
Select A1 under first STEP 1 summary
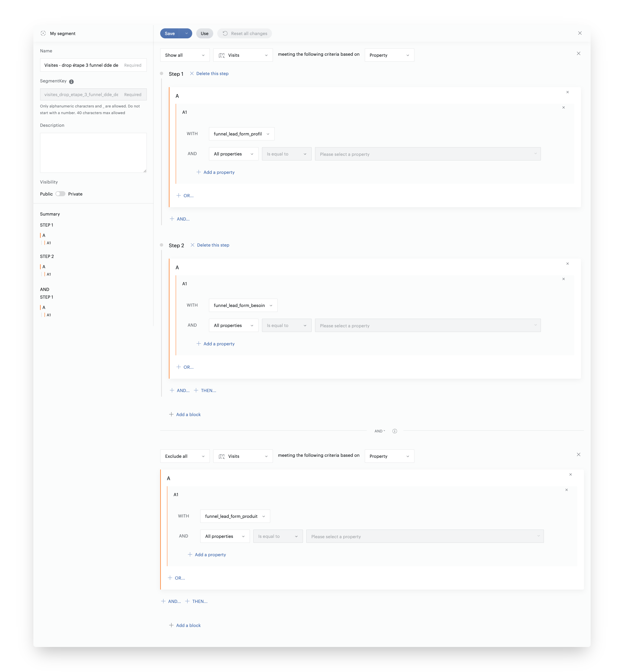49,243
